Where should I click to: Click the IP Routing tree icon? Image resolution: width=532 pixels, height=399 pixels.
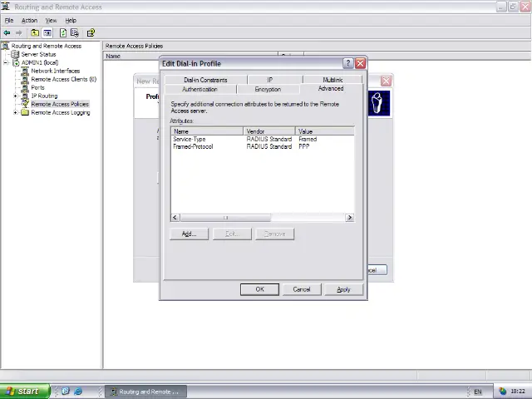[25, 96]
